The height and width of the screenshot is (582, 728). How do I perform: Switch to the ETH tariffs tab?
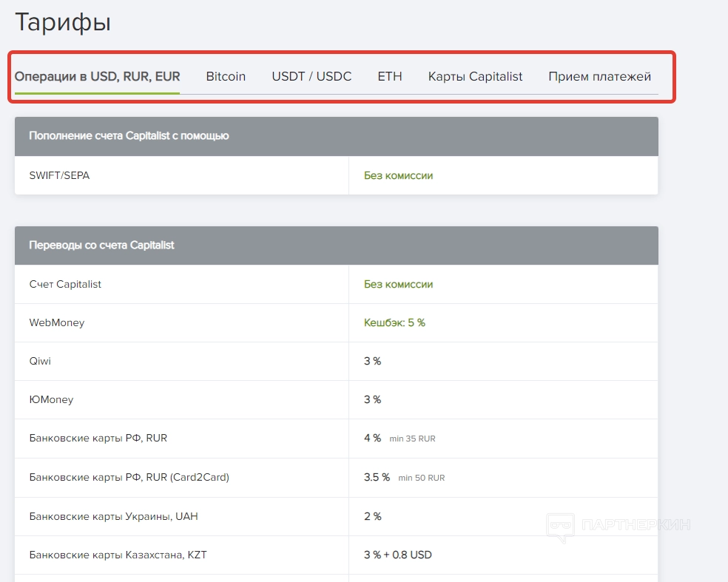(x=390, y=76)
